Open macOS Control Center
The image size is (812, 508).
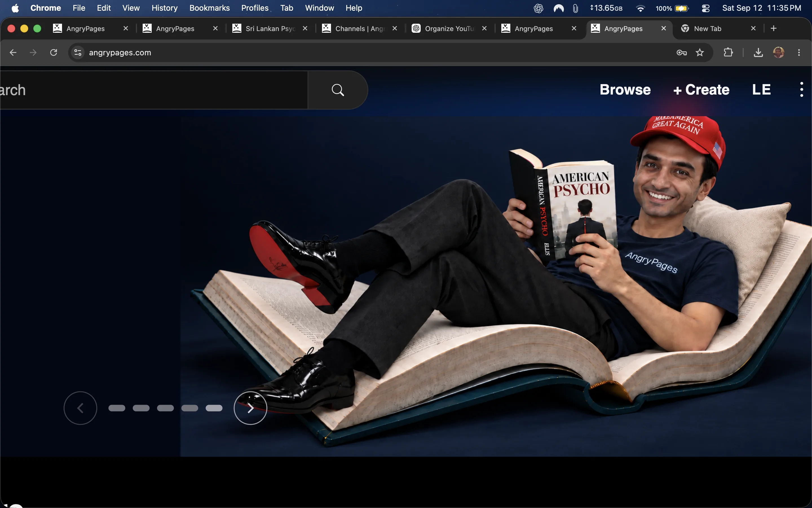point(706,8)
